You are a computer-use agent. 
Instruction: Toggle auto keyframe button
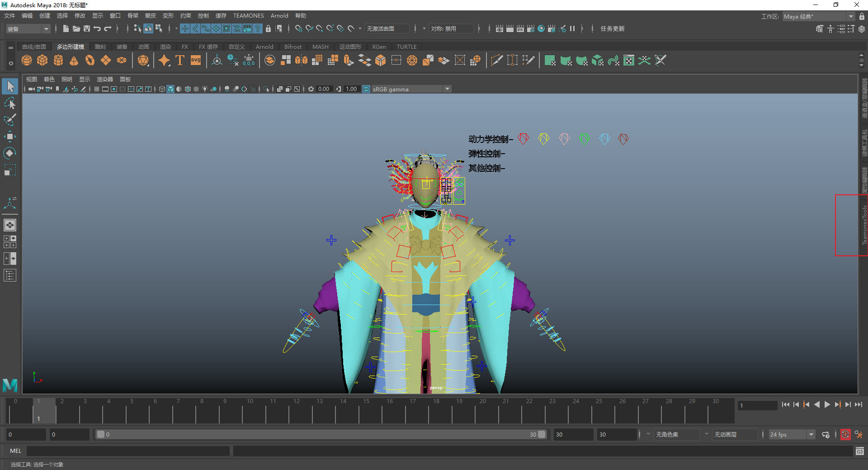(x=845, y=435)
